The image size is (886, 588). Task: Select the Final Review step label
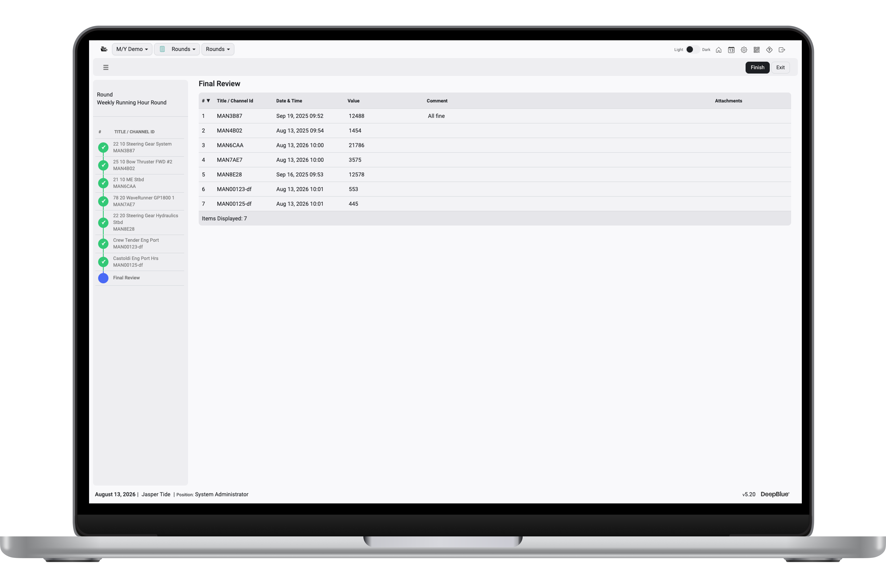(126, 278)
